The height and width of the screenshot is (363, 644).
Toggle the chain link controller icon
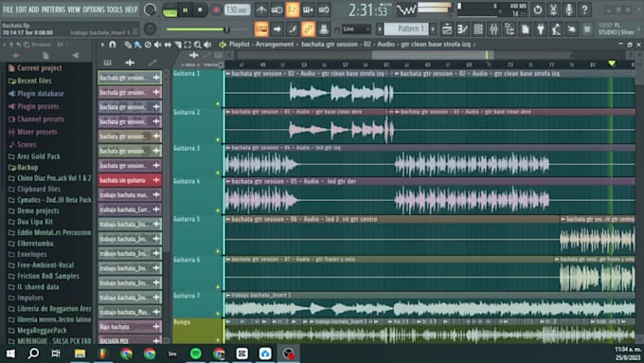pos(308,28)
